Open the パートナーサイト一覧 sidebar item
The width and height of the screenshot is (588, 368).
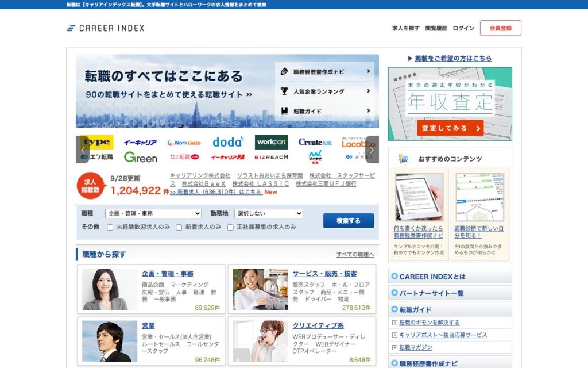tap(450, 293)
